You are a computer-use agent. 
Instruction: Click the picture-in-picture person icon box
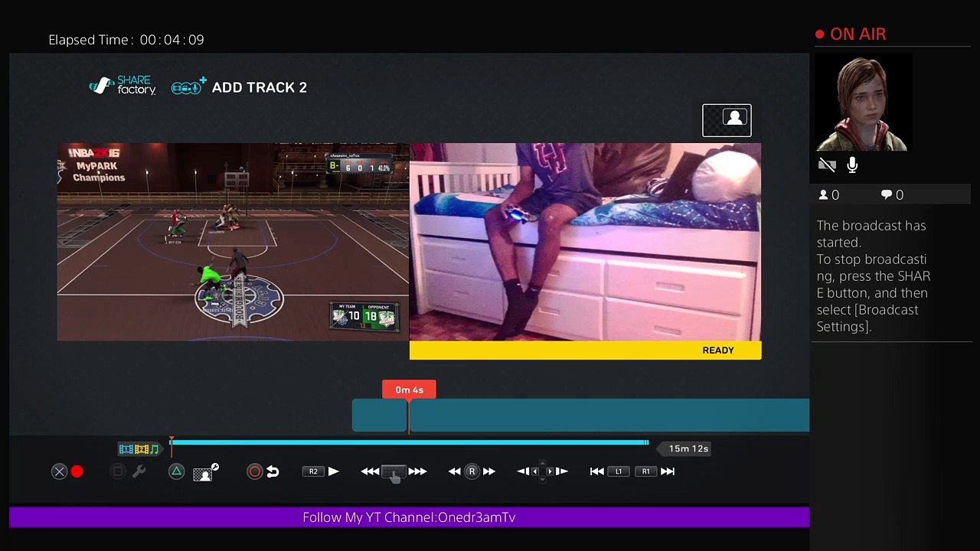pyautogui.click(x=727, y=120)
